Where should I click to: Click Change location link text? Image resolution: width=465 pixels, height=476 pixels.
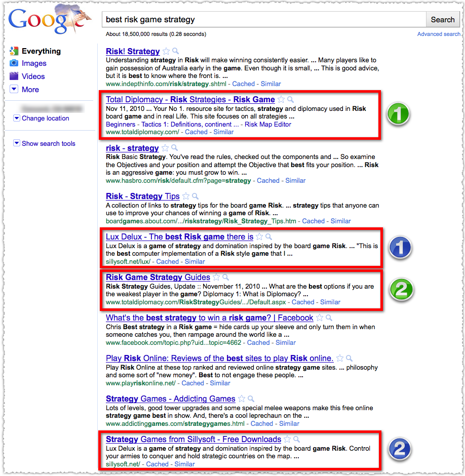click(46, 118)
